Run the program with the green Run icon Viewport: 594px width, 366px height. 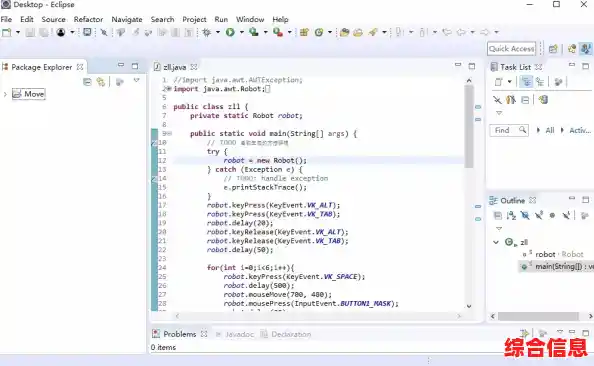pos(230,32)
